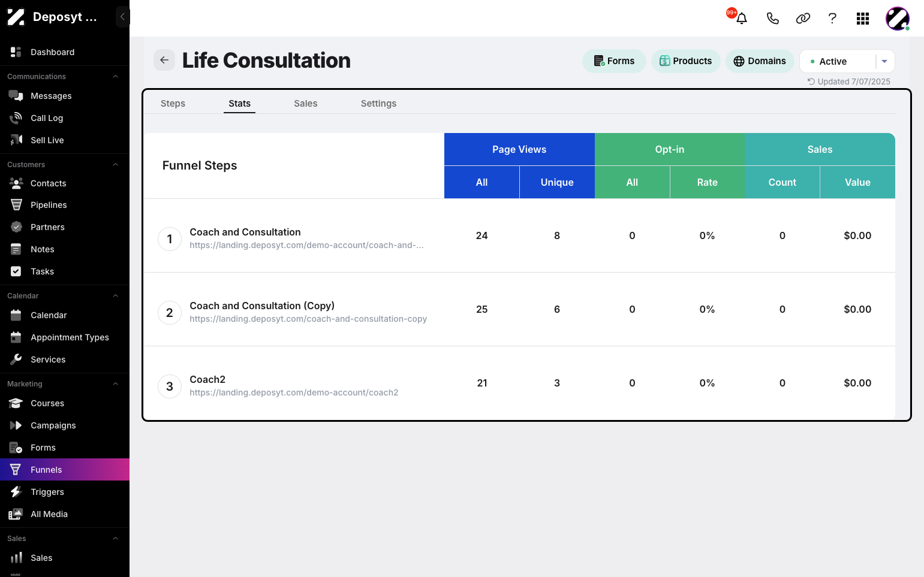The width and height of the screenshot is (924, 577).
Task: Navigate to Contacts
Action: tap(65, 183)
